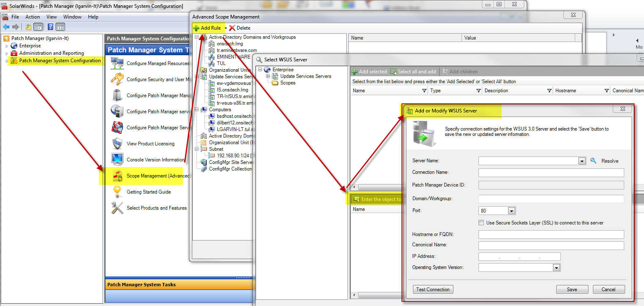Select ConfigMgr Site Server tree item
This screenshot has width=644, height=306.
(226, 162)
